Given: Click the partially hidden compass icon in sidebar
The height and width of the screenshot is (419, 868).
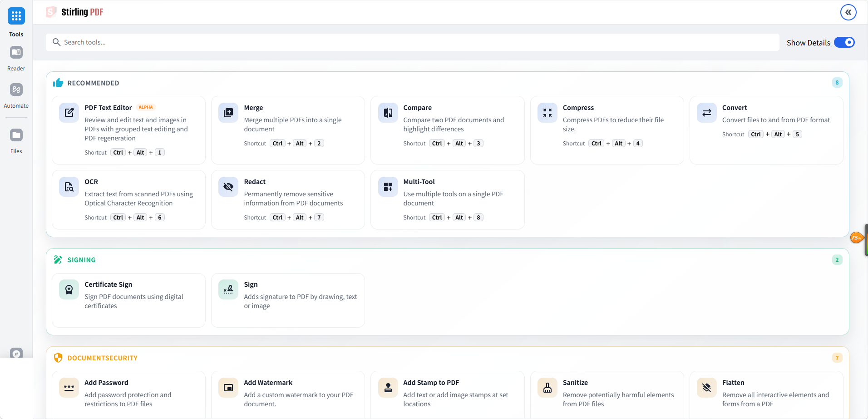Looking at the screenshot, I should [16, 353].
